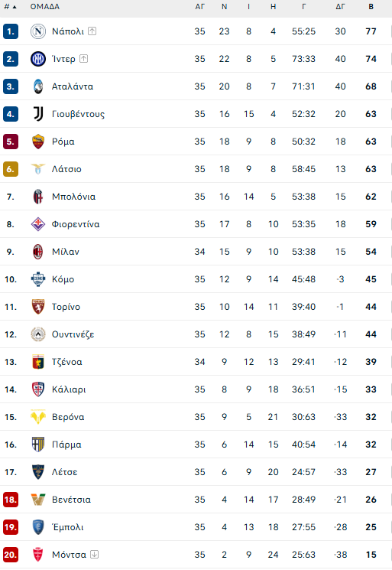392x570 pixels.
Task: Click the Milan club crest
Action: coord(37,252)
